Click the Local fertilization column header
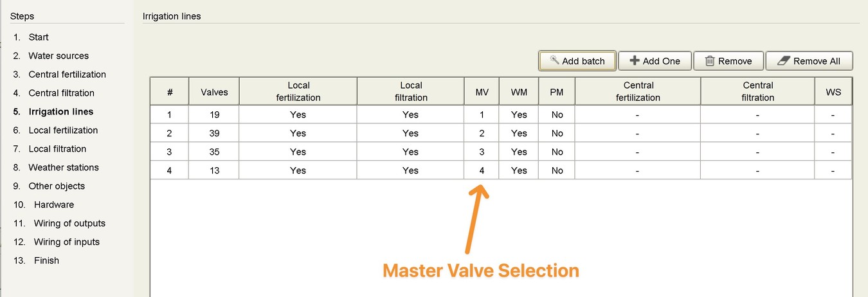Viewport: 868px width, 297px height. point(298,91)
